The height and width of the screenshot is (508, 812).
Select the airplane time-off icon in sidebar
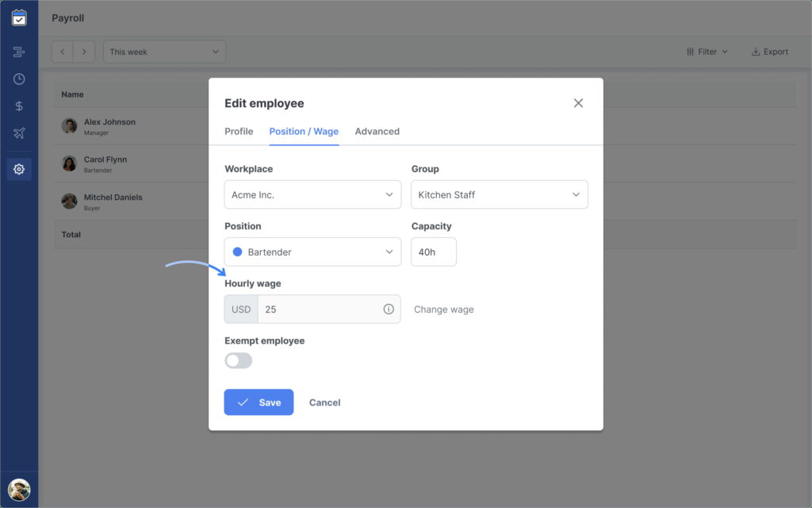pyautogui.click(x=19, y=133)
